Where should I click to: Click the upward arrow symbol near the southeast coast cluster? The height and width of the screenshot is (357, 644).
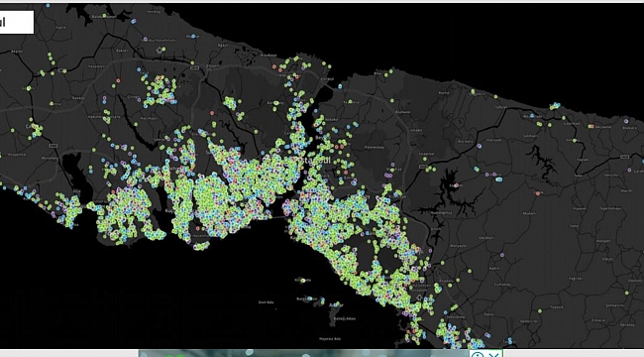419,297
